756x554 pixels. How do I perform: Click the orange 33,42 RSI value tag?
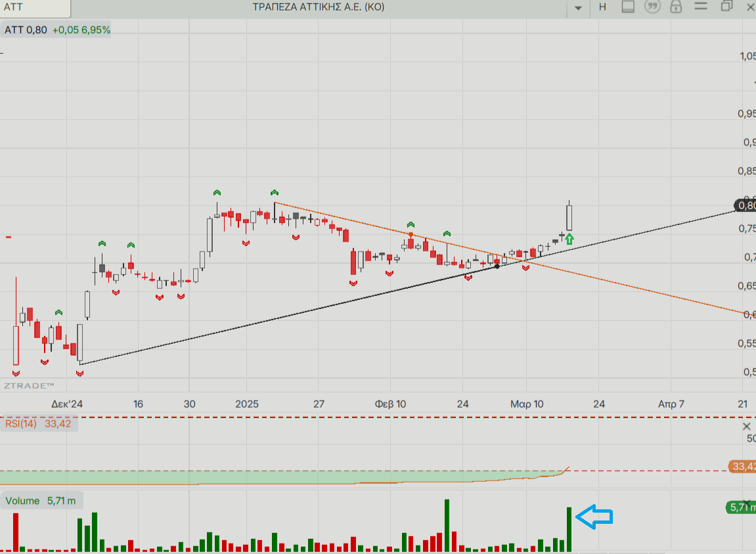pos(742,467)
